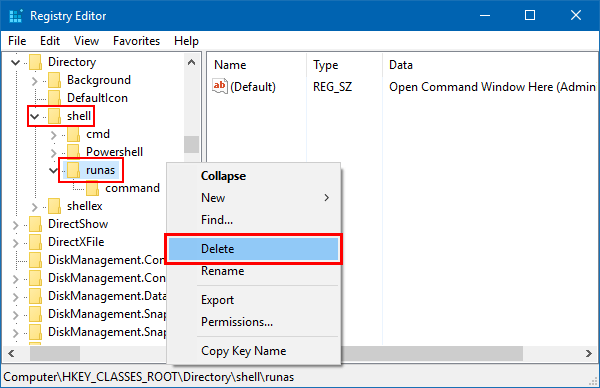Expand the shellex key

(x=34, y=207)
